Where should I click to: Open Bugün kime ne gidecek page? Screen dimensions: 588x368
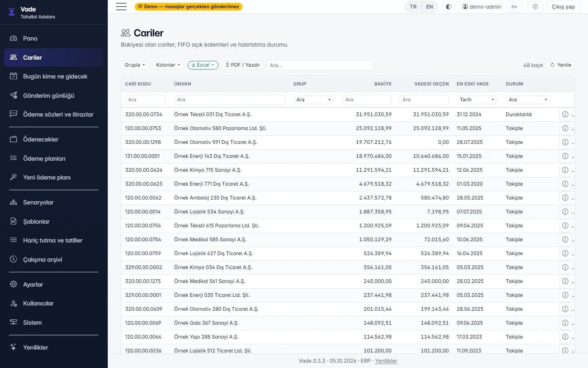(53, 76)
